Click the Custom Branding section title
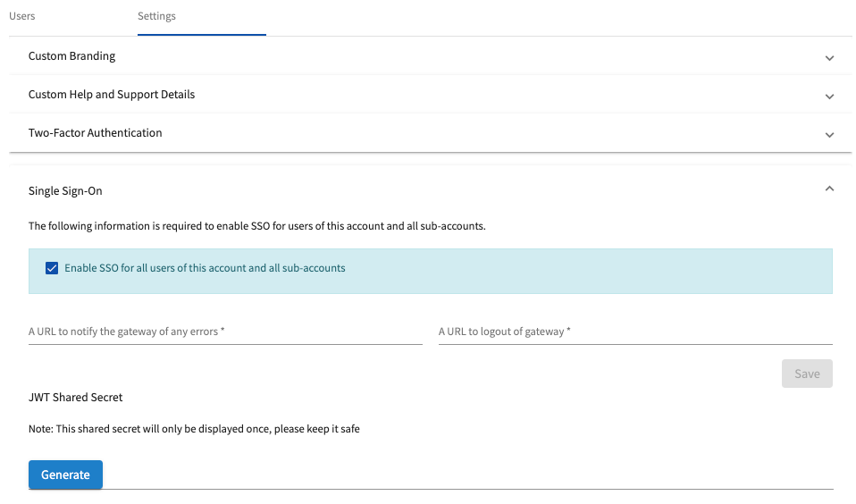The width and height of the screenshot is (856, 504). coord(71,55)
